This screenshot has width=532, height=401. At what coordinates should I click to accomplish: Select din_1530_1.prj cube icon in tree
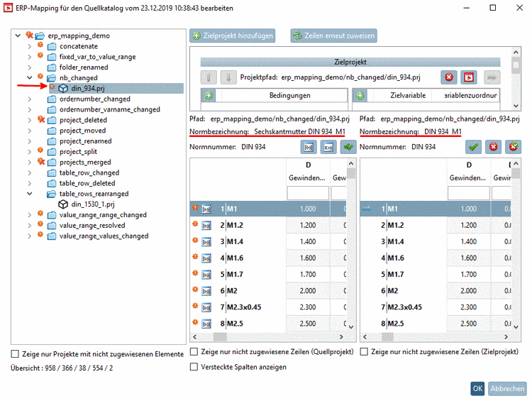click(x=63, y=204)
